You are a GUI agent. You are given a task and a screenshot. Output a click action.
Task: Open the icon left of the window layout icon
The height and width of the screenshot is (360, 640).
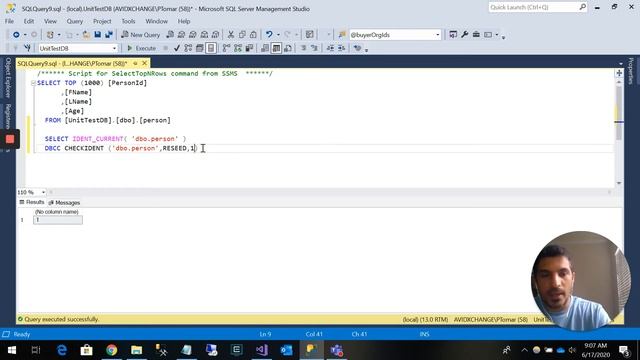pyautogui.click(x=476, y=35)
